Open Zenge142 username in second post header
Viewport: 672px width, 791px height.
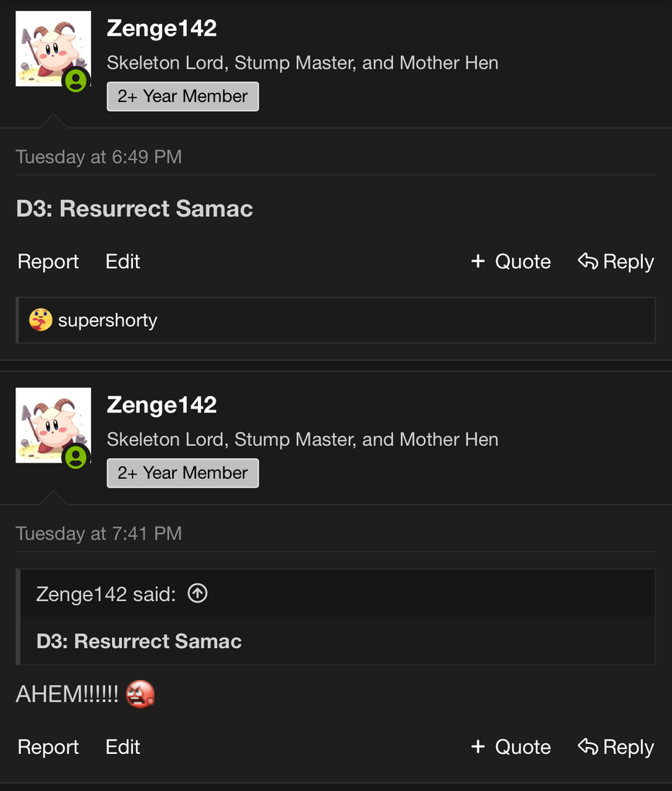coord(162,405)
